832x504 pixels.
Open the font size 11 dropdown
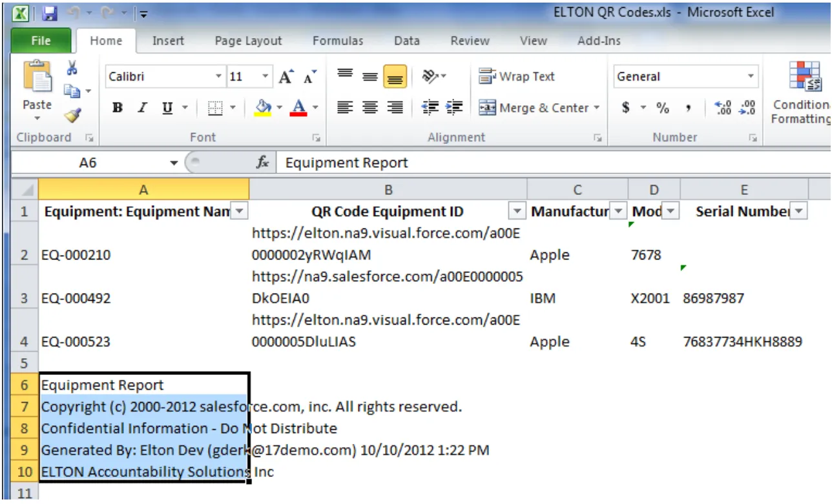point(265,77)
